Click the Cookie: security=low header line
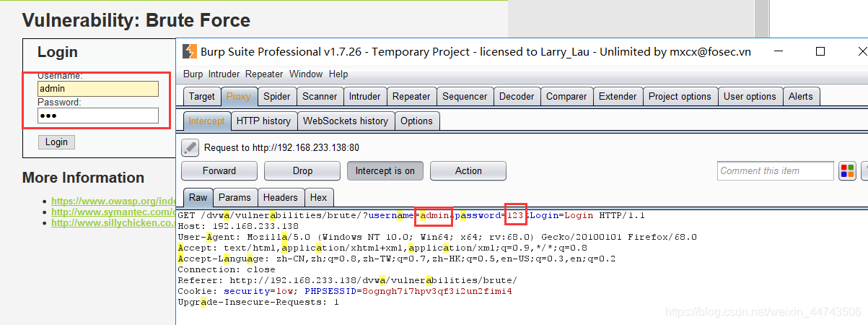Viewport: 868px width, 325px height. (345, 291)
